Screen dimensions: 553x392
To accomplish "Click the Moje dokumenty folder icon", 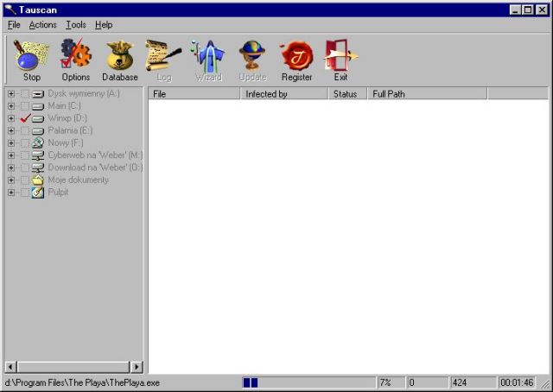I will click(x=38, y=180).
